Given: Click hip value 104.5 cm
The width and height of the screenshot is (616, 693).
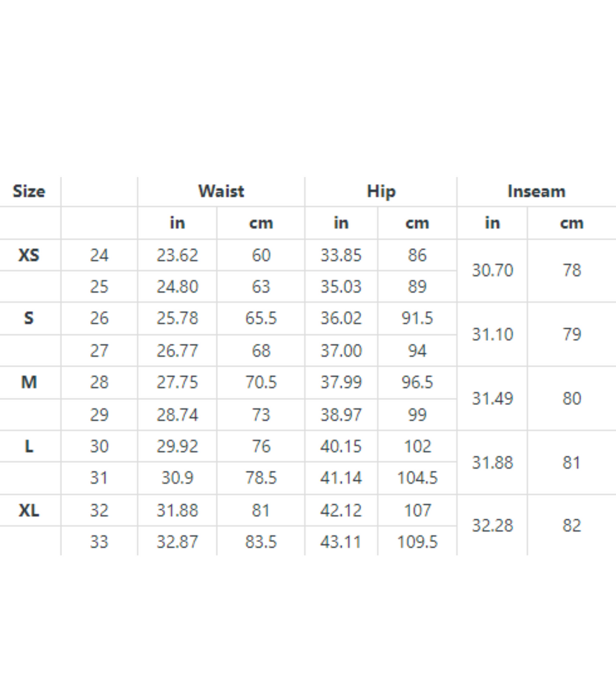Looking at the screenshot, I should [417, 478].
